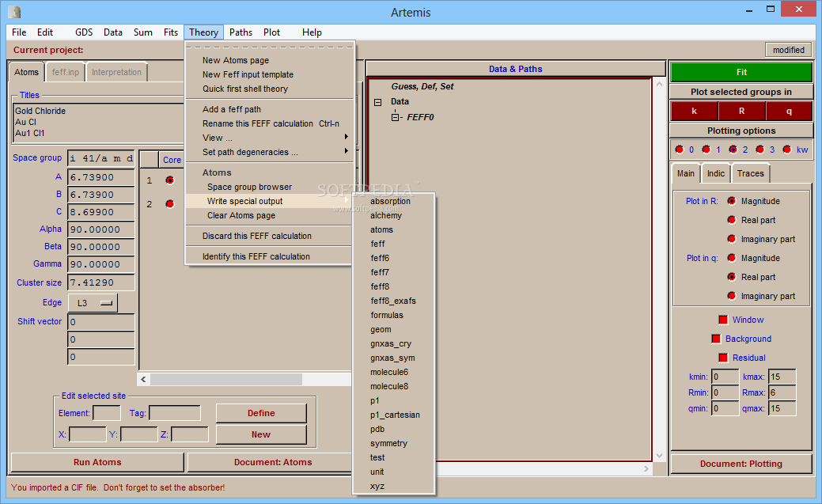The width and height of the screenshot is (822, 504).
Task: Open the Help menu
Action: tap(312, 32)
